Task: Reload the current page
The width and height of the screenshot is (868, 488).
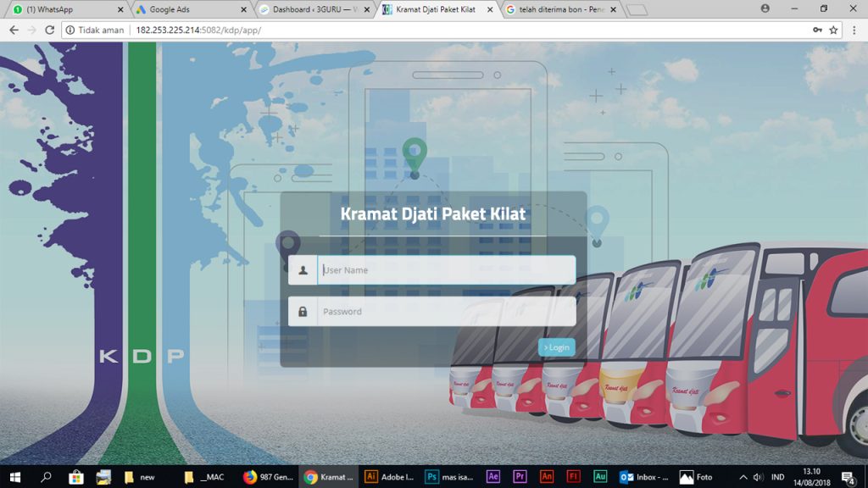Action: (x=49, y=30)
